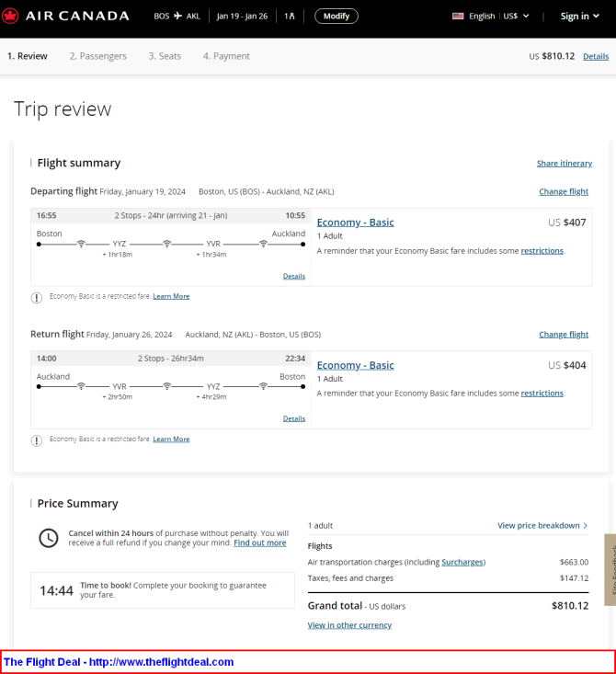This screenshot has width=616, height=674.
Task: Open Details link for the return flight
Action: 294,418
